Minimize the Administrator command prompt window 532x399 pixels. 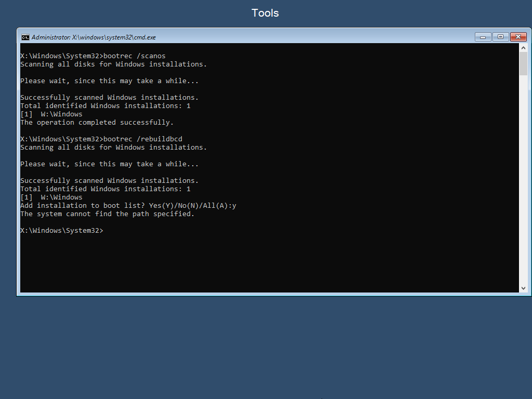483,37
